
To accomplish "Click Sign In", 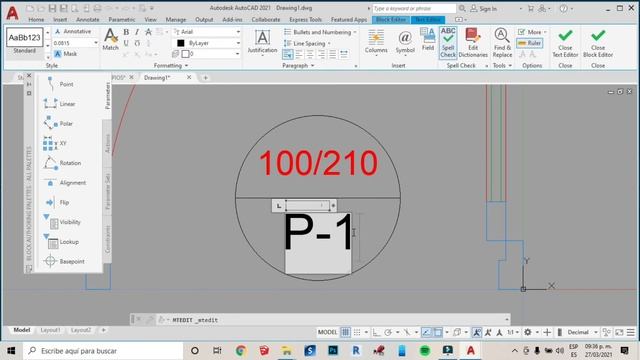I will point(484,9).
